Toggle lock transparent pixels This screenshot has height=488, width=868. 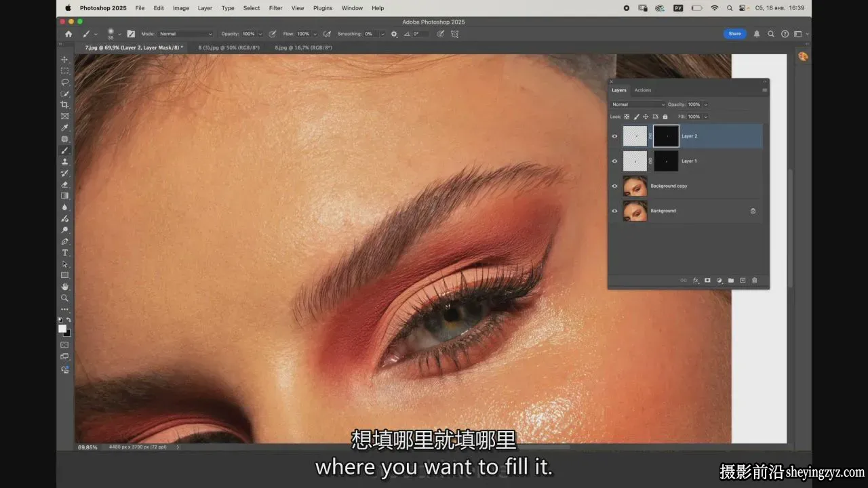(627, 117)
